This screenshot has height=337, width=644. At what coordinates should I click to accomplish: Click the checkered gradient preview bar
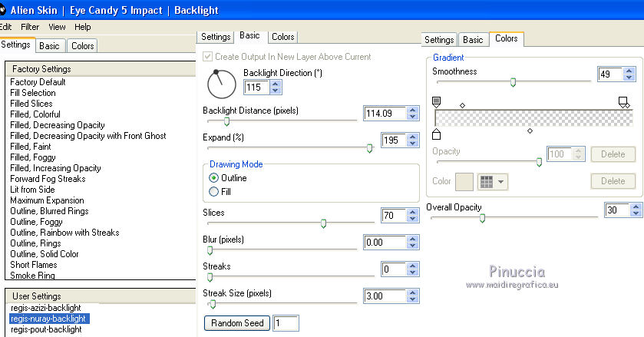point(534,118)
